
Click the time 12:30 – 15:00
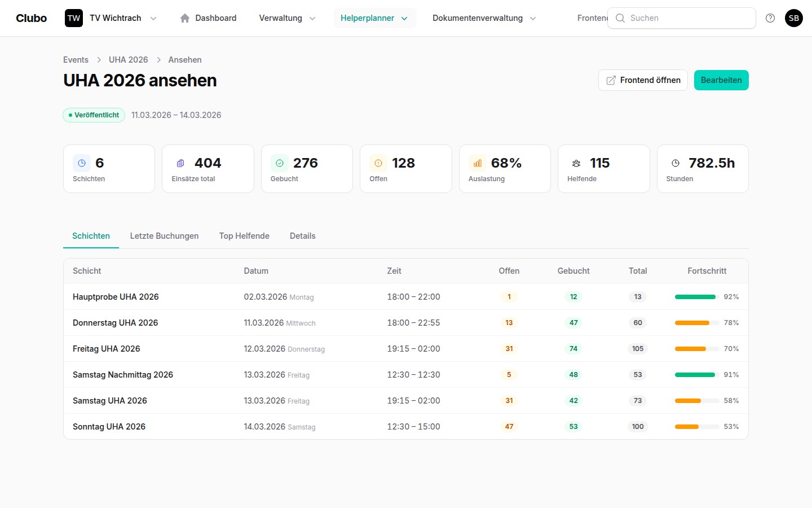click(x=413, y=427)
